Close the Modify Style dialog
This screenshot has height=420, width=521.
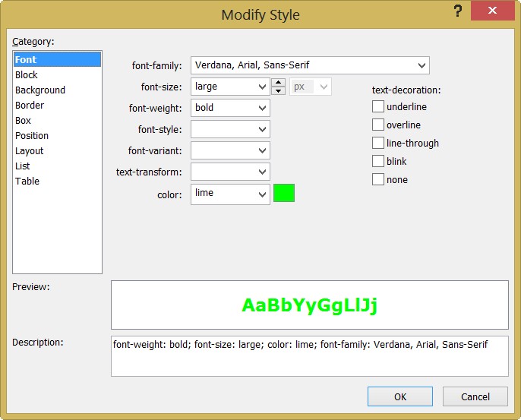point(492,11)
